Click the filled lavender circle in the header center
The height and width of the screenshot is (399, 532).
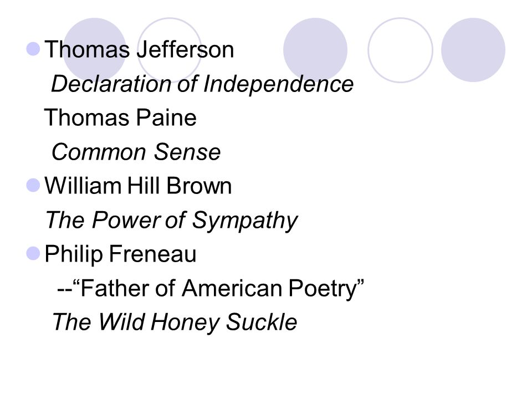pos(315,49)
